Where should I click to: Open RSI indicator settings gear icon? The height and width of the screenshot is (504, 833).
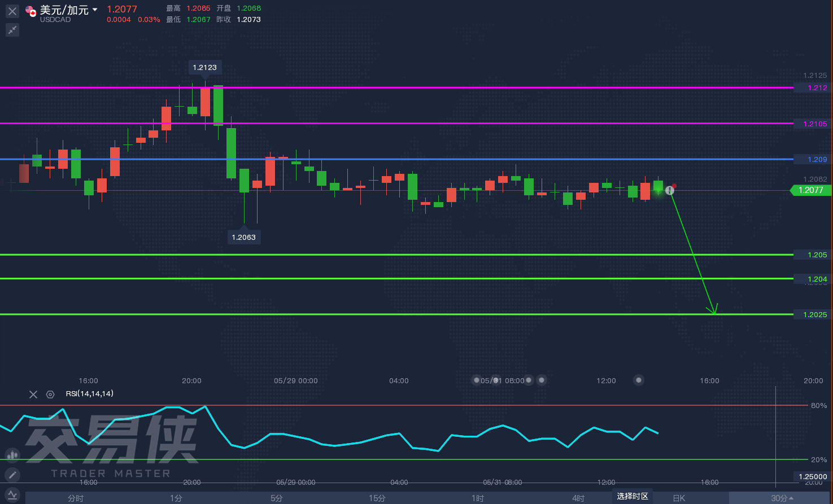pos(50,395)
